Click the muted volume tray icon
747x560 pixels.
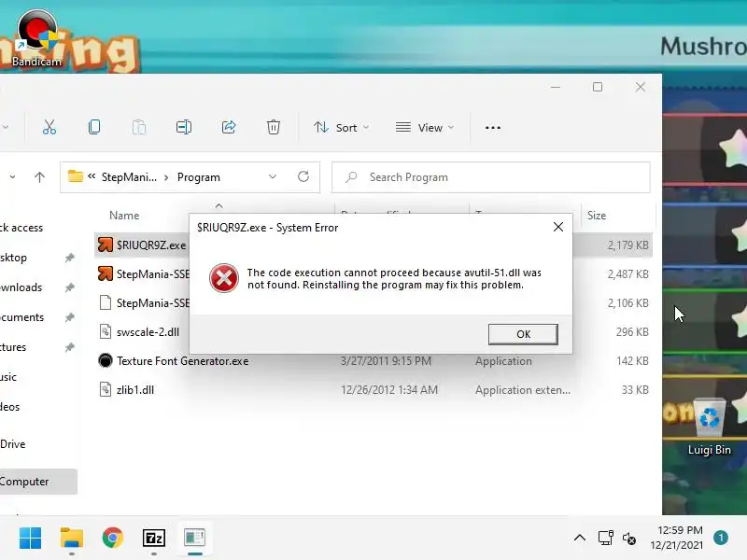point(629,539)
